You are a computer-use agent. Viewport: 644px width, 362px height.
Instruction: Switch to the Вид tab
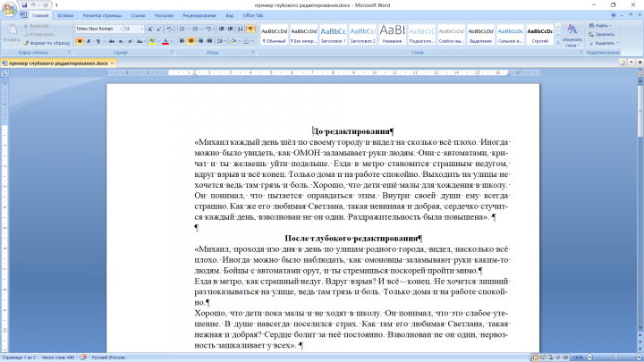(230, 15)
